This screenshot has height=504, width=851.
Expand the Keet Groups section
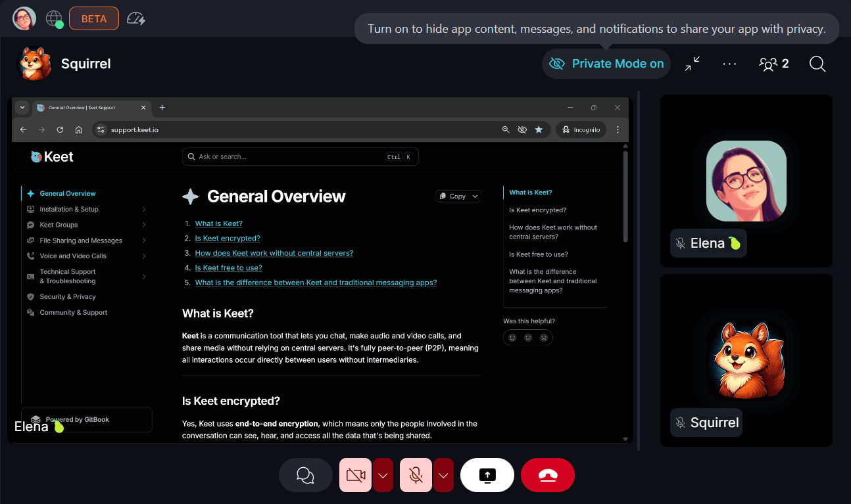pyautogui.click(x=144, y=225)
